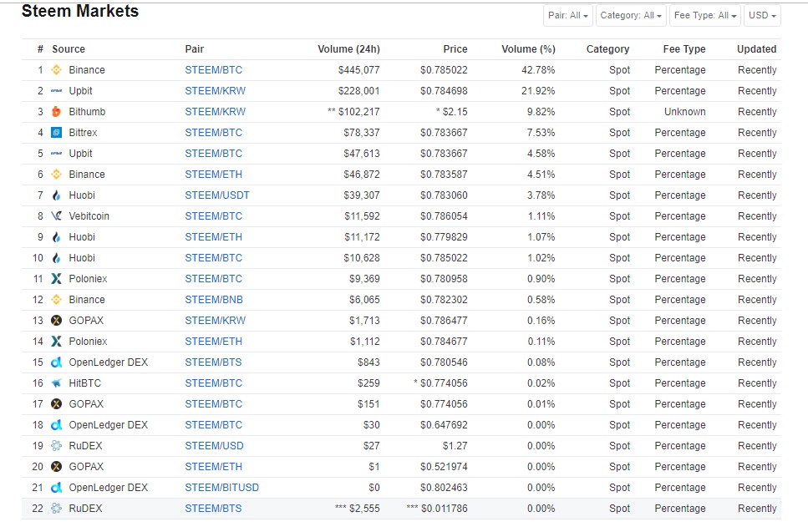Sort by the Category column header
Image resolution: width=808 pixels, height=532 pixels.
pos(607,49)
